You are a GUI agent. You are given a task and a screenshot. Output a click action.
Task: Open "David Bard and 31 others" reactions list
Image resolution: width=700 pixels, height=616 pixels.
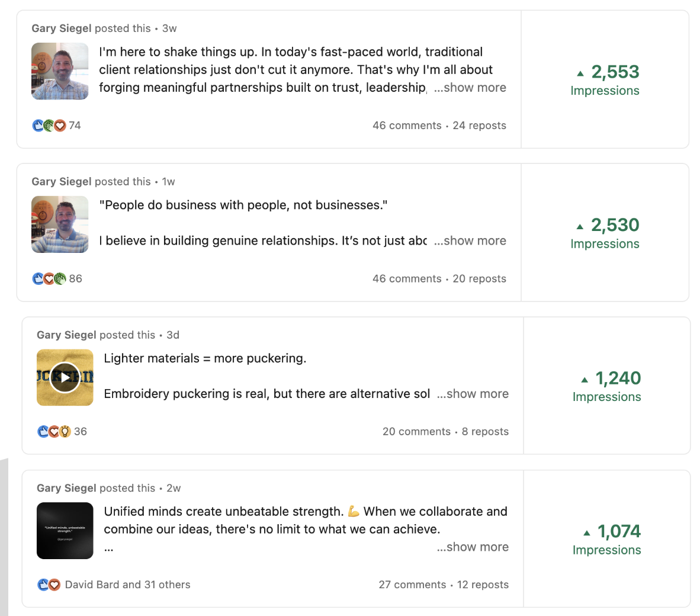[x=127, y=585]
